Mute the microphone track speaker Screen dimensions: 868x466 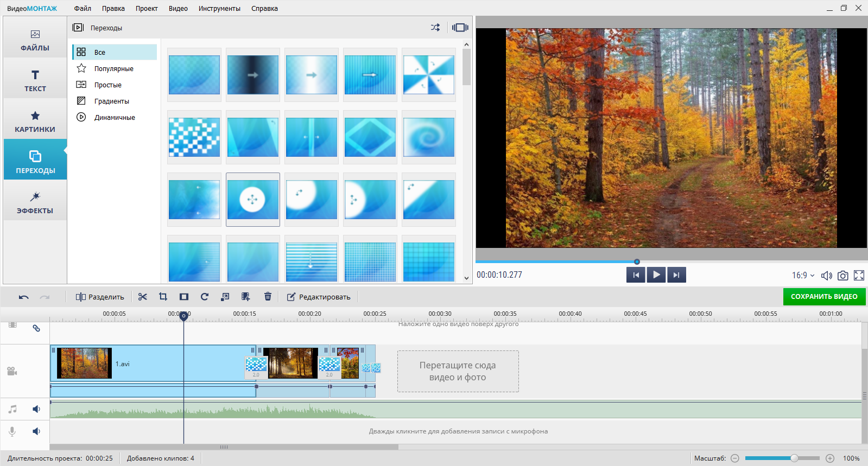click(36, 431)
